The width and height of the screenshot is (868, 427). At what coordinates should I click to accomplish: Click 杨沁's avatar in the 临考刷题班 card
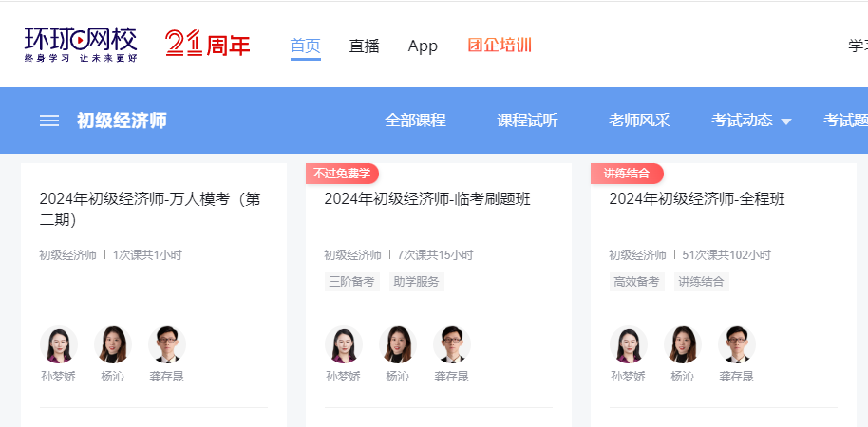click(x=397, y=345)
